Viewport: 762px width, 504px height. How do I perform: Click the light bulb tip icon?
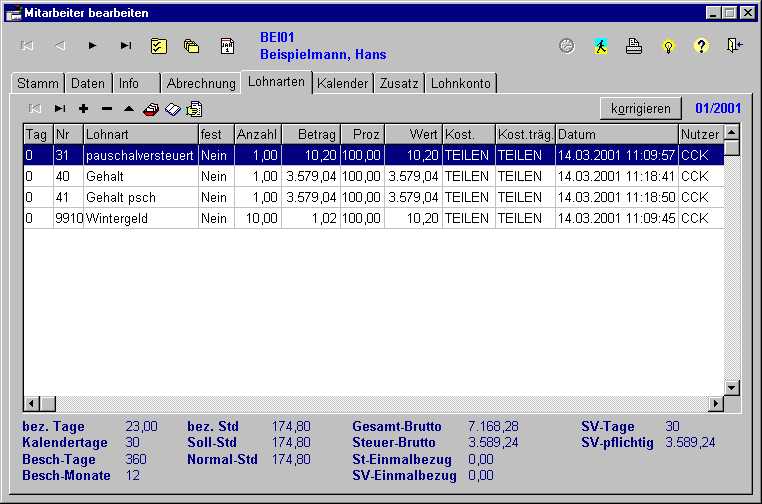point(667,46)
